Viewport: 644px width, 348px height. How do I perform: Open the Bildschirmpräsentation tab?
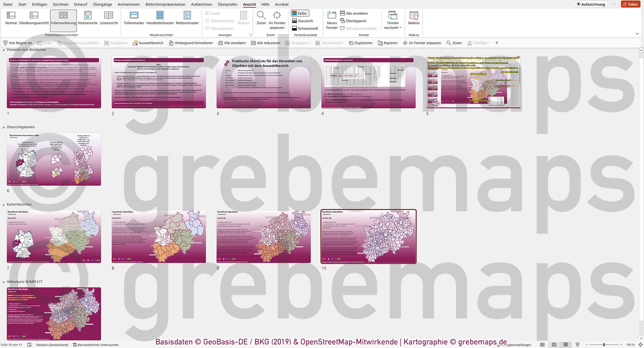pyautogui.click(x=165, y=4)
